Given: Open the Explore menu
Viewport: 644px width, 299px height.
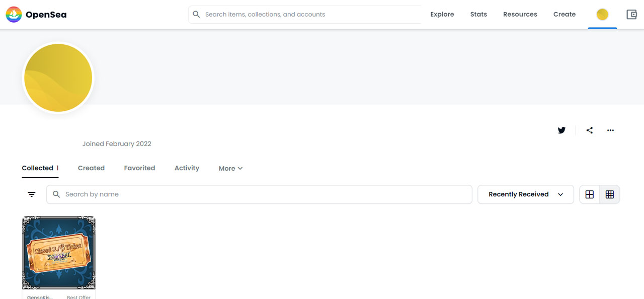Looking at the screenshot, I should pos(442,15).
